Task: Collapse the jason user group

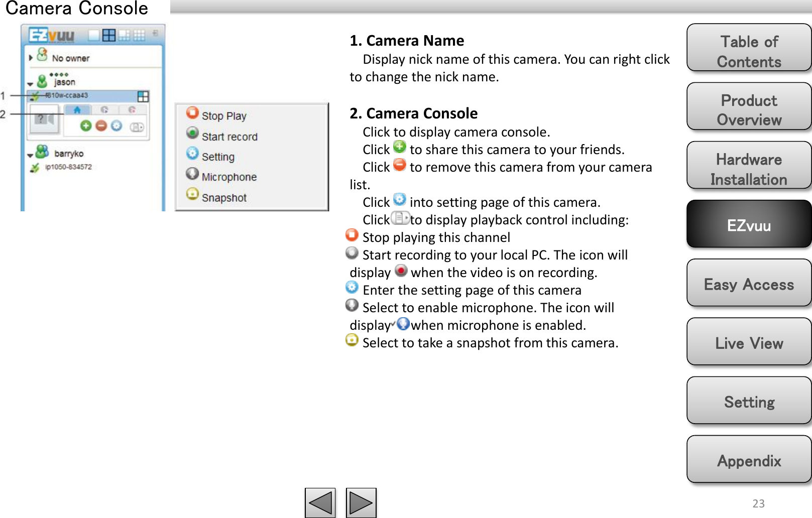Action: coord(31,84)
